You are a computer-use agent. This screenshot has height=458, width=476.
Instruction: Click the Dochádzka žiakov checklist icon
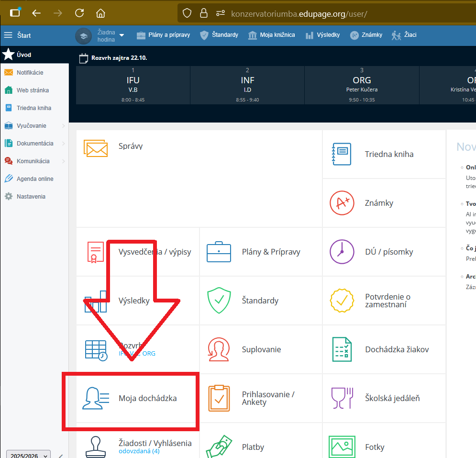(x=342, y=349)
